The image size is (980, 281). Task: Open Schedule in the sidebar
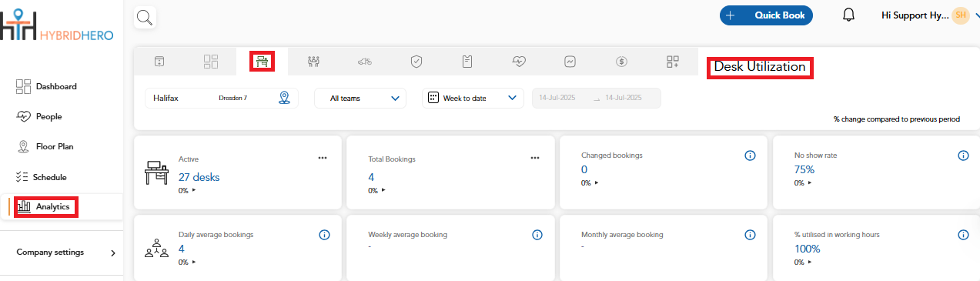point(41,177)
